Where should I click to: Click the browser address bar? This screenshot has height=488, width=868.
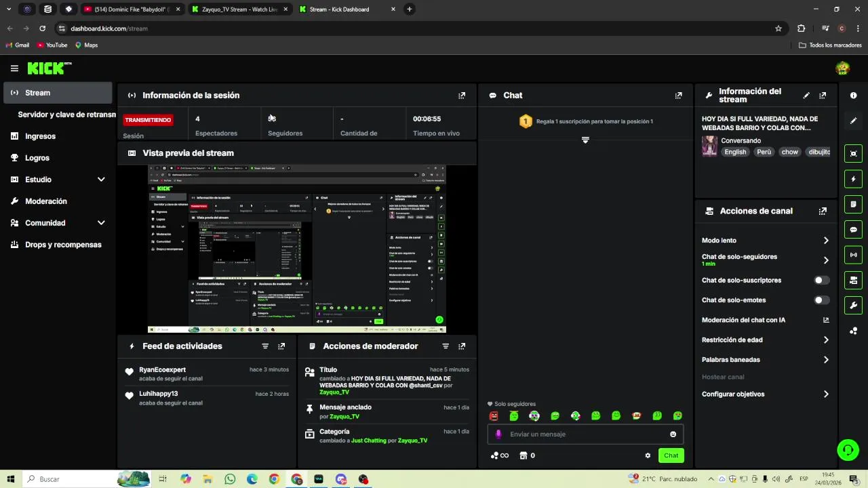click(420, 28)
